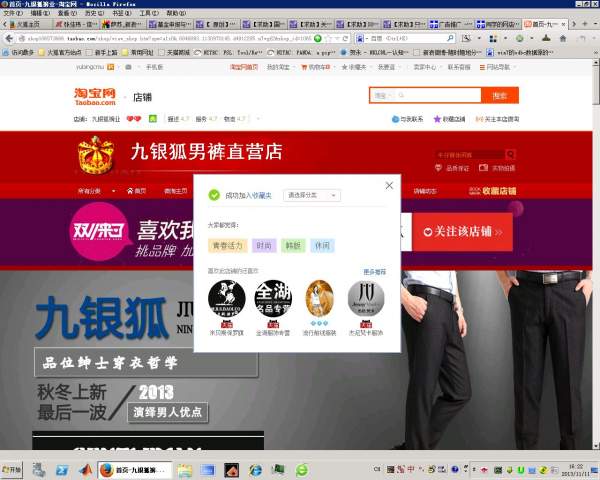Open the MATLAB taskbar icon

(85, 470)
